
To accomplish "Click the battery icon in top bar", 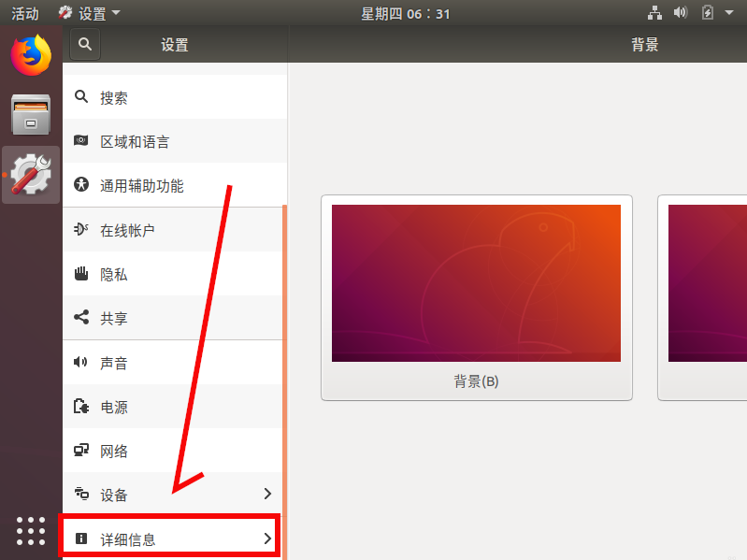I will coord(708,12).
